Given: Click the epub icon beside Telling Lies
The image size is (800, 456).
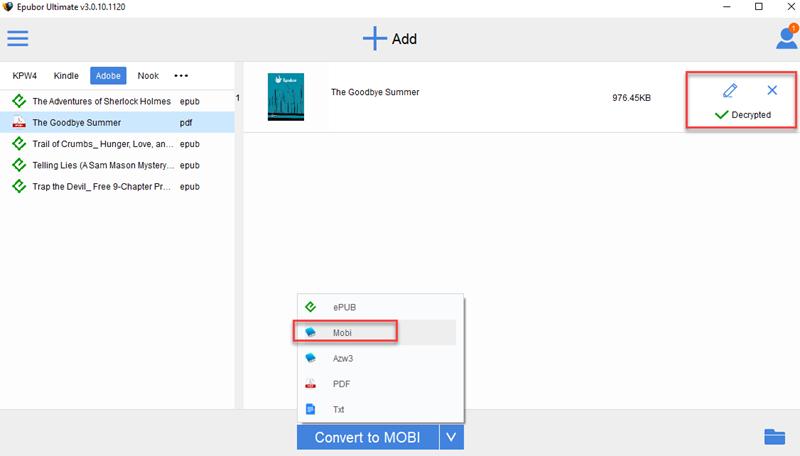Looking at the screenshot, I should pos(19,165).
